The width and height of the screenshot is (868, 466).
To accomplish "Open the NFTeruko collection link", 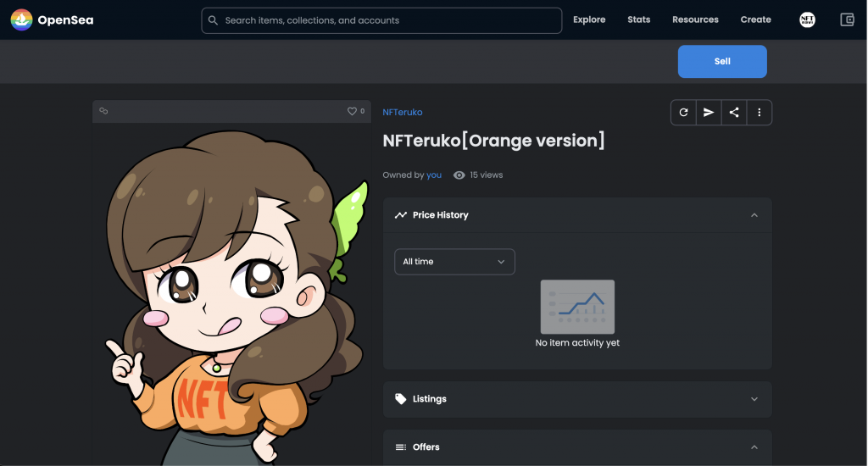I will coord(403,112).
